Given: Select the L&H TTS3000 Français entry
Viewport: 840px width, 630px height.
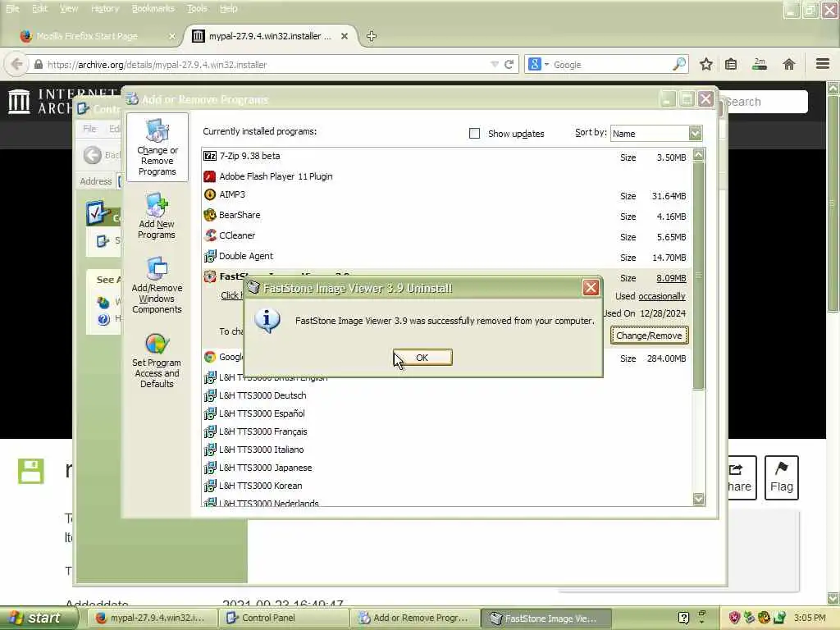Looking at the screenshot, I should 262,431.
